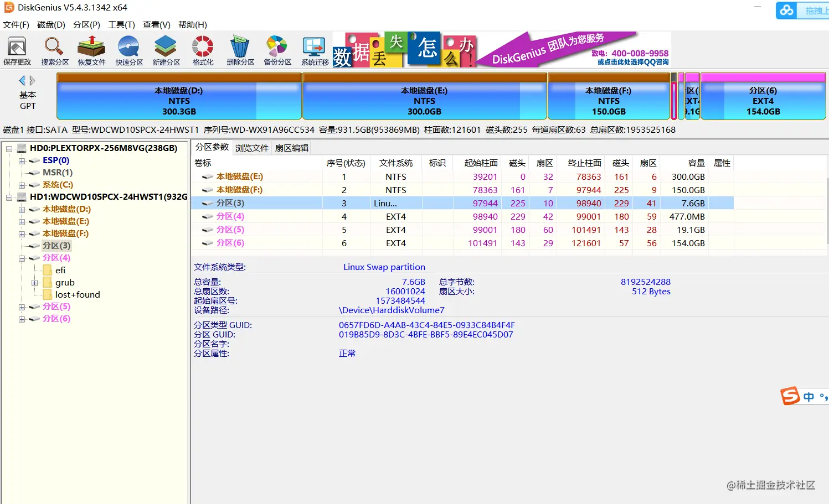Expand the 本地磁盘(E:) tree node
The image size is (829, 504).
pyautogui.click(x=22, y=221)
